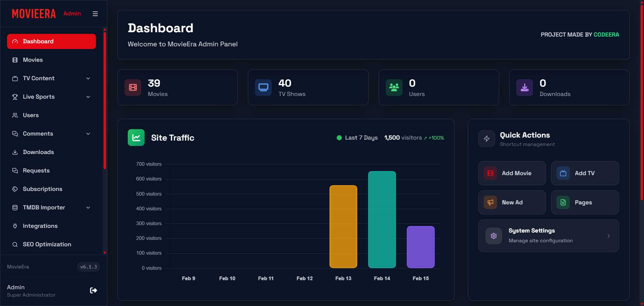Open the CODEERA link

606,35
